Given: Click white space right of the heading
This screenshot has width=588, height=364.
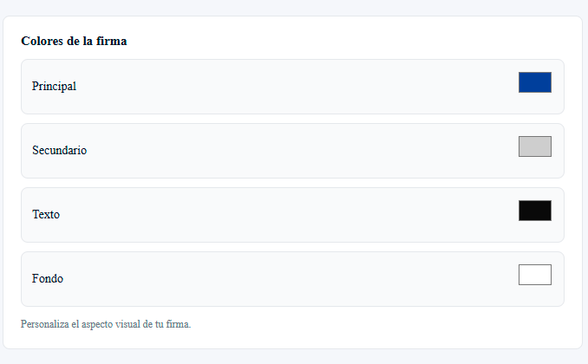Looking at the screenshot, I should click(x=347, y=41).
